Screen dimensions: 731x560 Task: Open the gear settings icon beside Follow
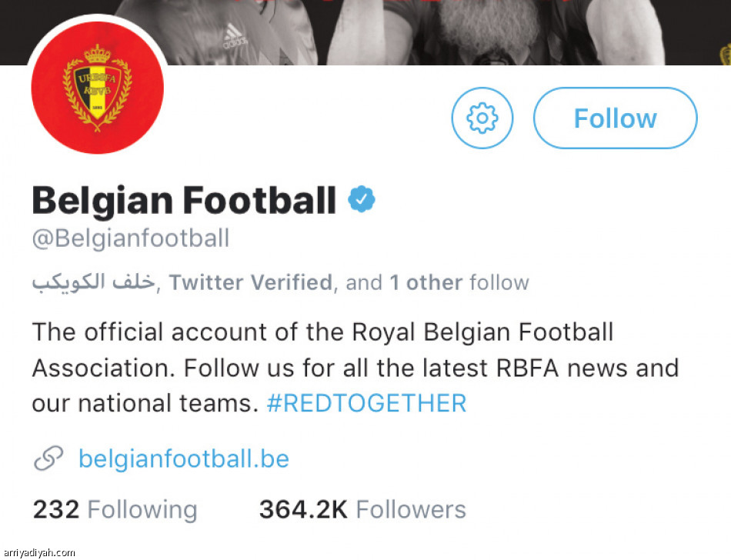point(482,118)
